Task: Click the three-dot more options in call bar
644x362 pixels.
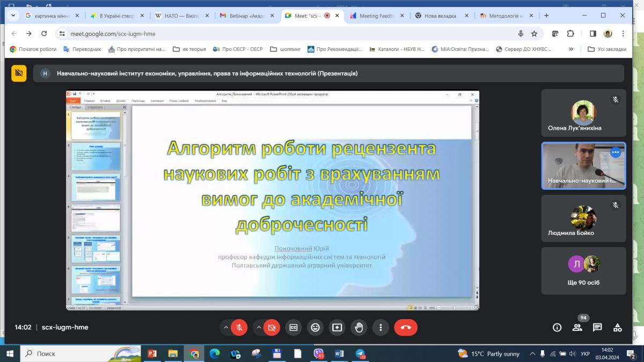Action: tap(380, 327)
